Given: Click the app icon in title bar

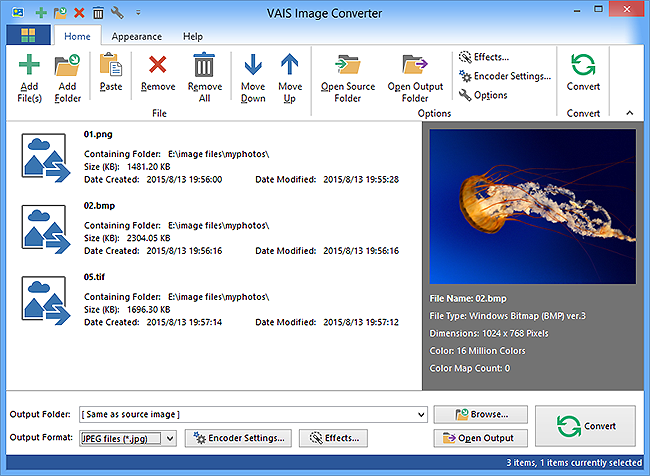Looking at the screenshot, I should 18,12.
